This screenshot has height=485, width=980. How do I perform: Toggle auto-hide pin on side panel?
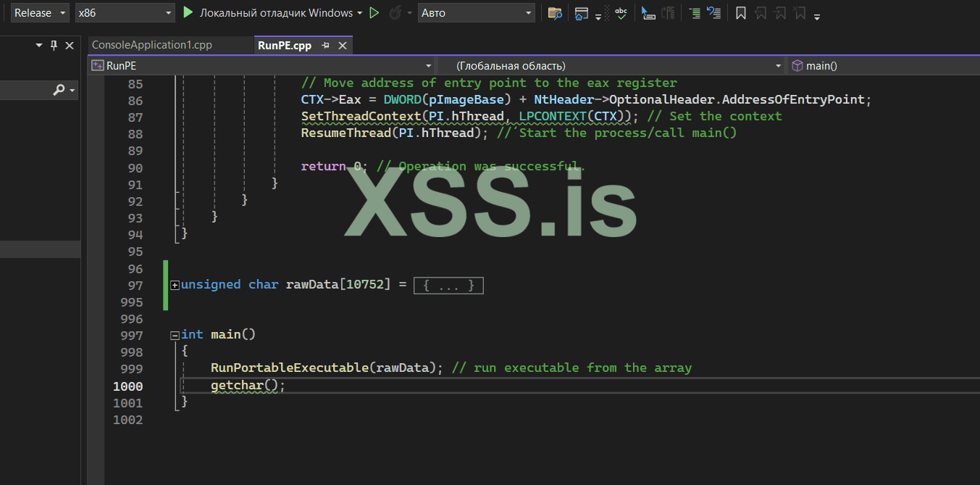point(54,45)
